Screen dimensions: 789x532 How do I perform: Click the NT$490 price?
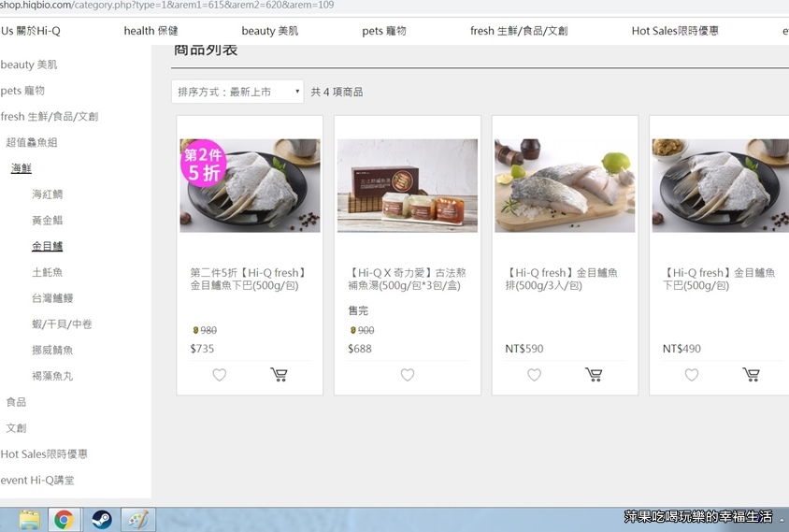click(681, 349)
